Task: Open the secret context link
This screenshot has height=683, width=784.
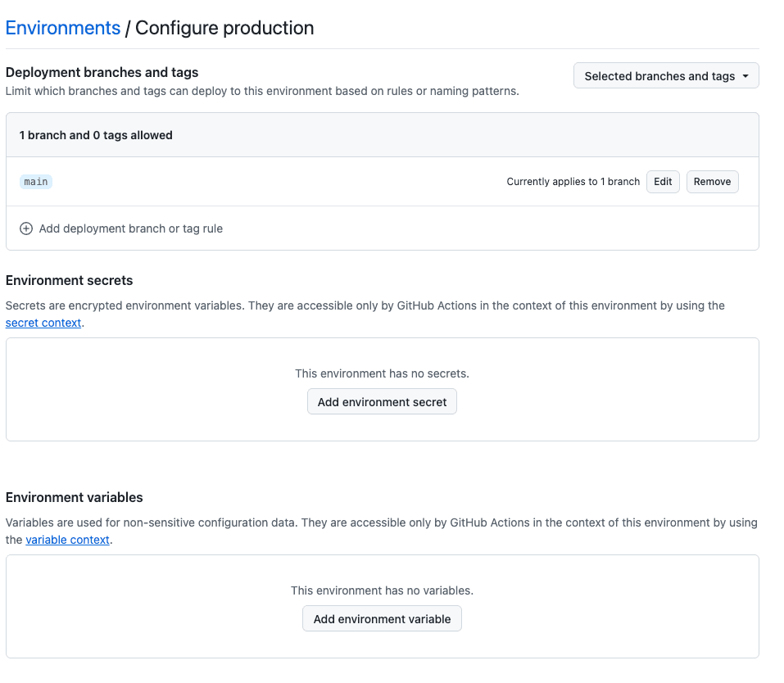Action: click(x=43, y=323)
